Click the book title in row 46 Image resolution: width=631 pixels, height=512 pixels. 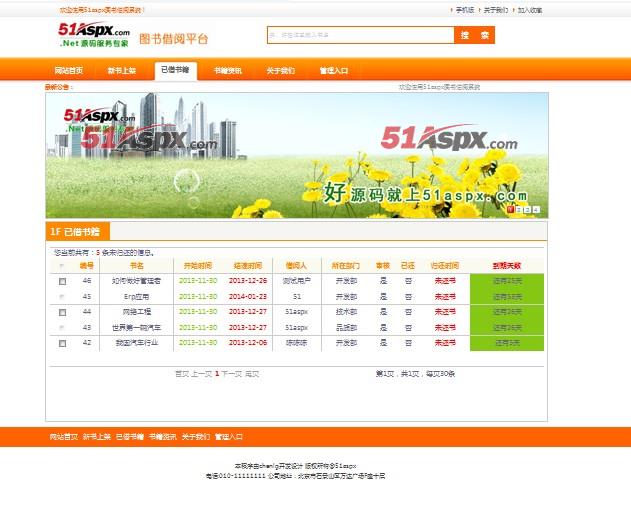point(136,281)
